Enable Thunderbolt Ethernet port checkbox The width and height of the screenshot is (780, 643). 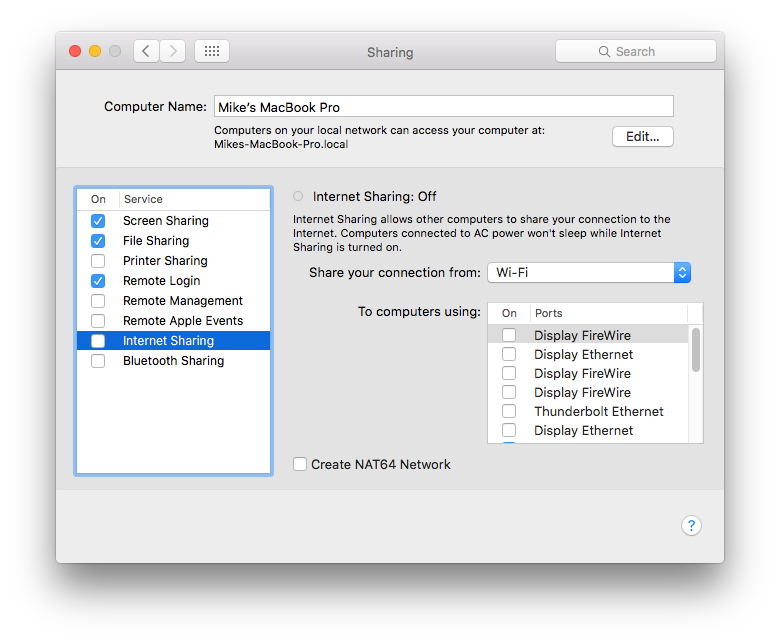pyautogui.click(x=509, y=411)
